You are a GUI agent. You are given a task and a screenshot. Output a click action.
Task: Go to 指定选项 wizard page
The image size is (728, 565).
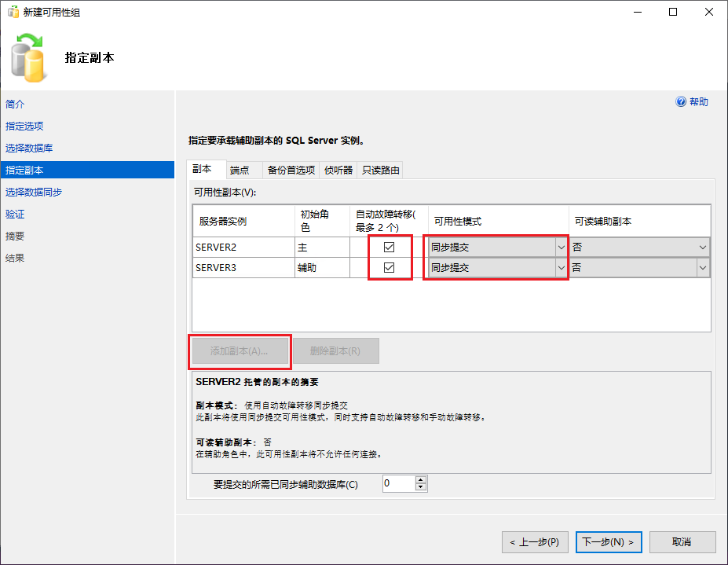coord(24,126)
